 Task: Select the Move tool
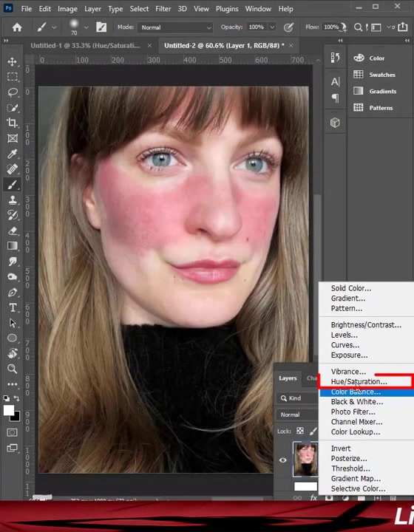coord(13,62)
